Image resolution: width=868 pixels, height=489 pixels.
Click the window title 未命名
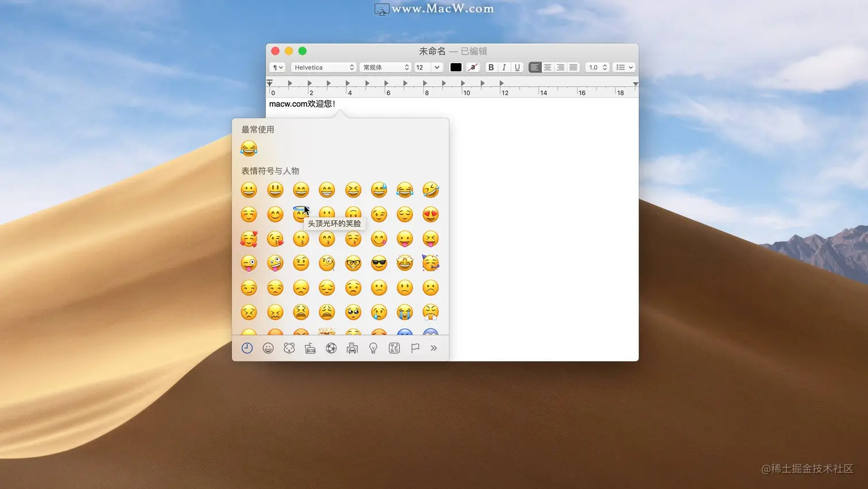click(x=432, y=51)
